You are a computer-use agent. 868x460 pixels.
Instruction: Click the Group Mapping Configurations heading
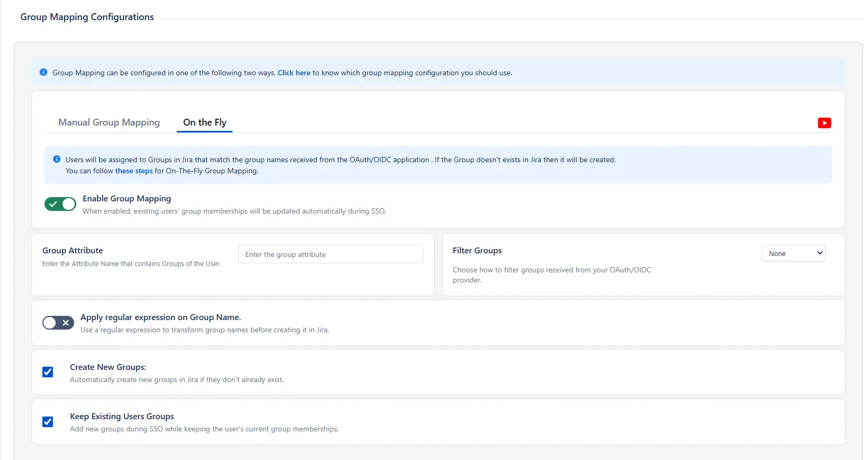pyautogui.click(x=87, y=17)
